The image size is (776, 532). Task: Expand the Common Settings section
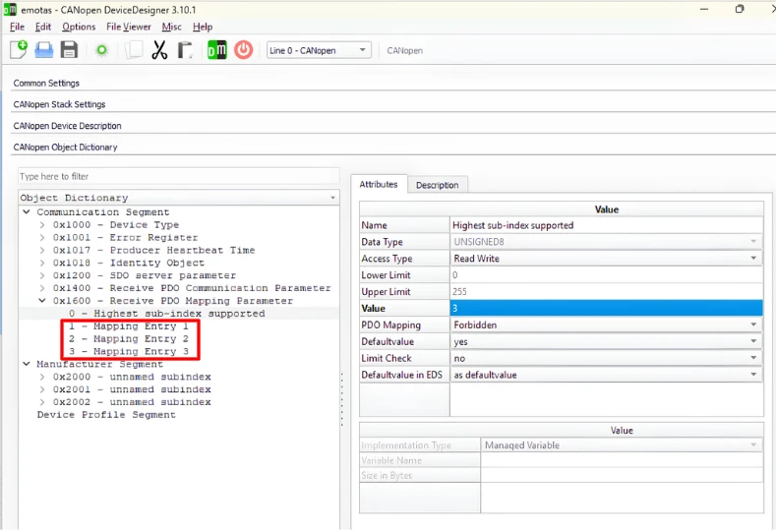click(x=46, y=84)
